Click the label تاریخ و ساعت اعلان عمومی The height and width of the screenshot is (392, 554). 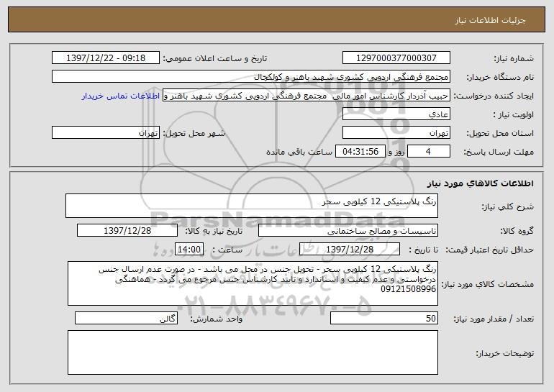click(x=215, y=59)
